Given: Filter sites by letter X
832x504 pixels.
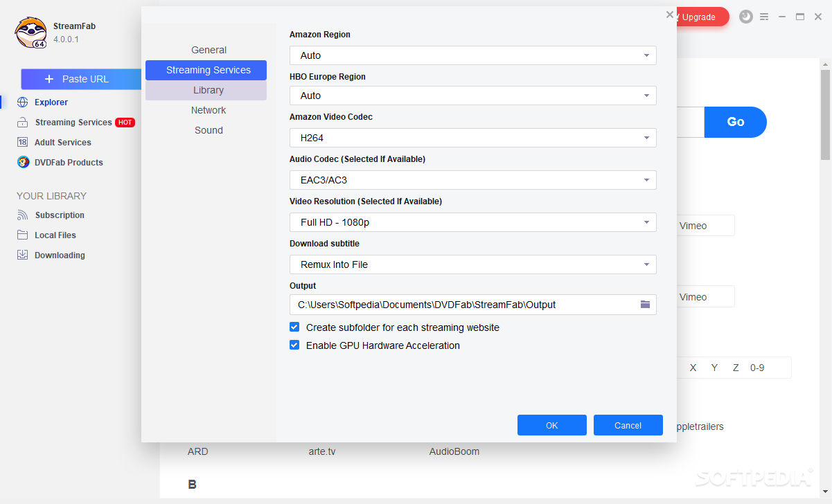Looking at the screenshot, I should pos(693,368).
